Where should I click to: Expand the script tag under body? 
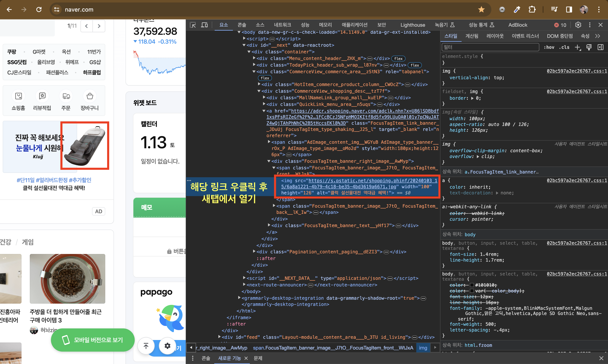click(244, 38)
